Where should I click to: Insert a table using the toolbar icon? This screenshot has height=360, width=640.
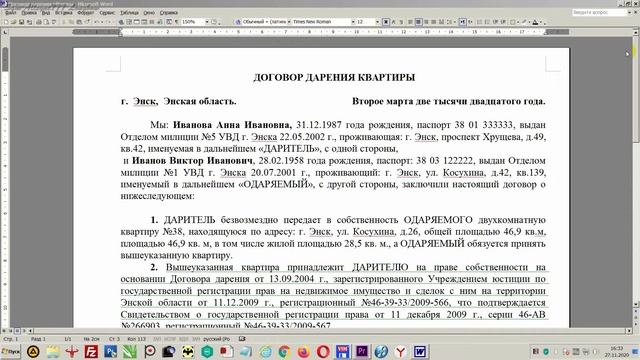137,22
